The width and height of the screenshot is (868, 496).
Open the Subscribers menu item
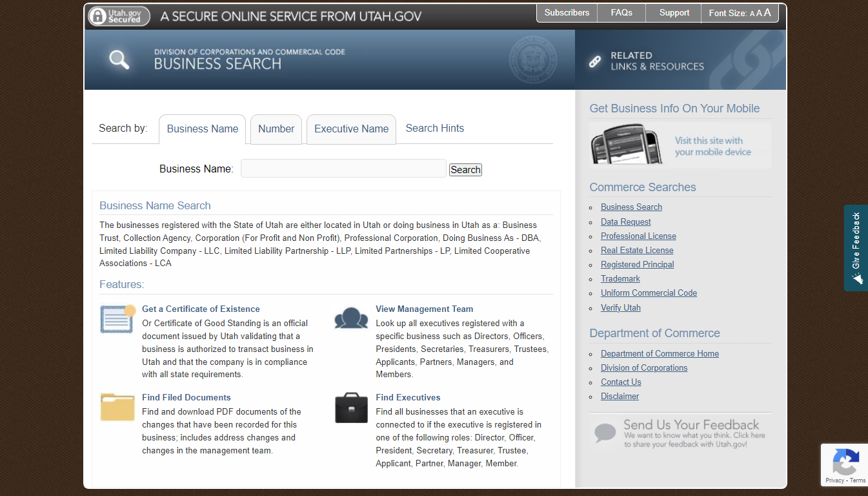coord(567,13)
